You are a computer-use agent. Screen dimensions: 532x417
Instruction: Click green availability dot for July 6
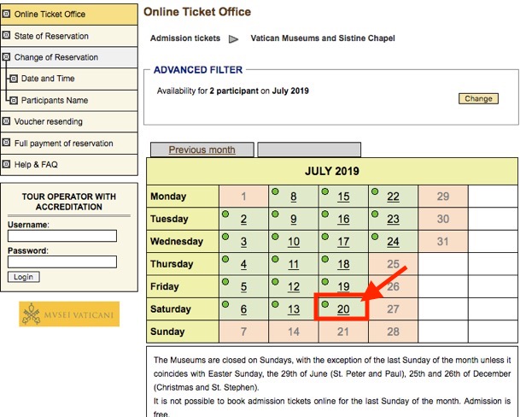[x=225, y=304]
